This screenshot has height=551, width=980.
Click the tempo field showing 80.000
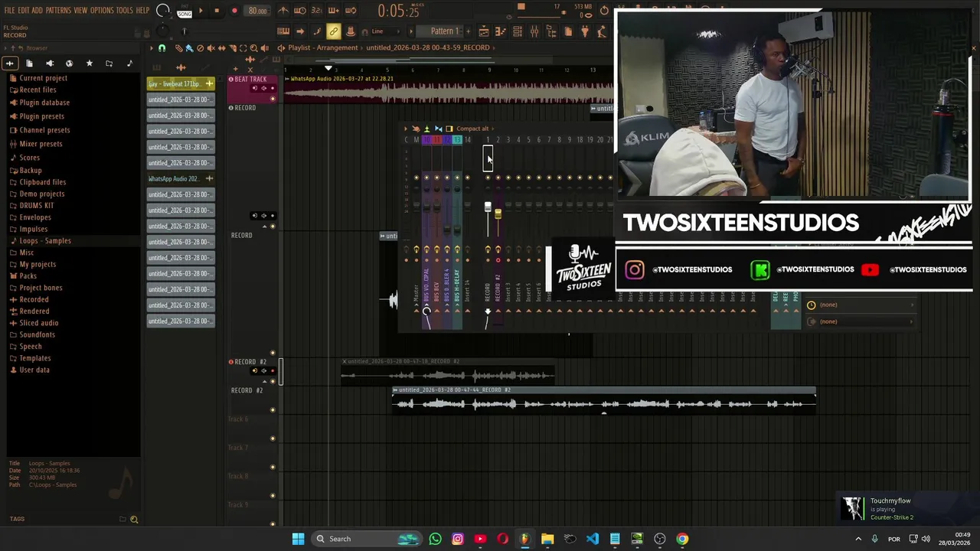tap(258, 11)
